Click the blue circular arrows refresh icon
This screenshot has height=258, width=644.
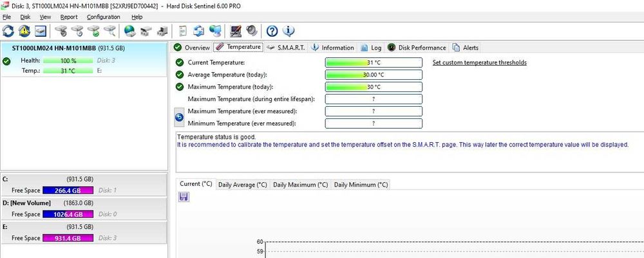tap(8, 31)
